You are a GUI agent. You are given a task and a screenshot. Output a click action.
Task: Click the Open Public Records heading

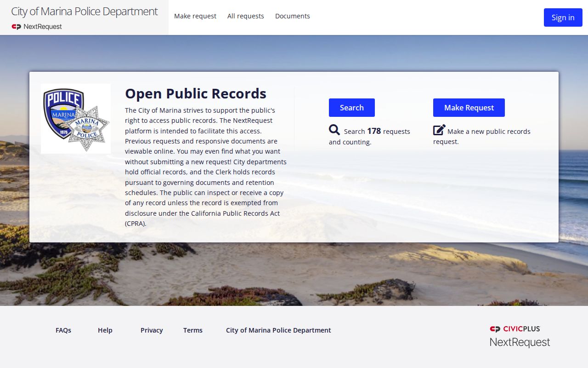(196, 93)
